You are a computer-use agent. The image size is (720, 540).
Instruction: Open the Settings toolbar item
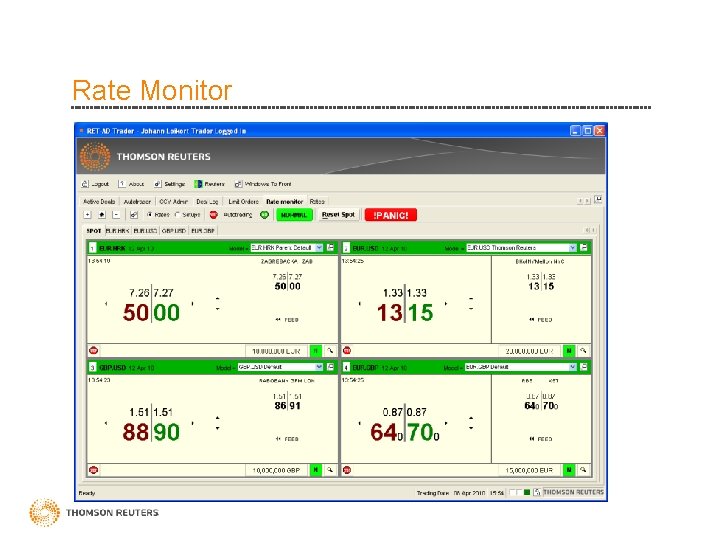click(x=169, y=184)
